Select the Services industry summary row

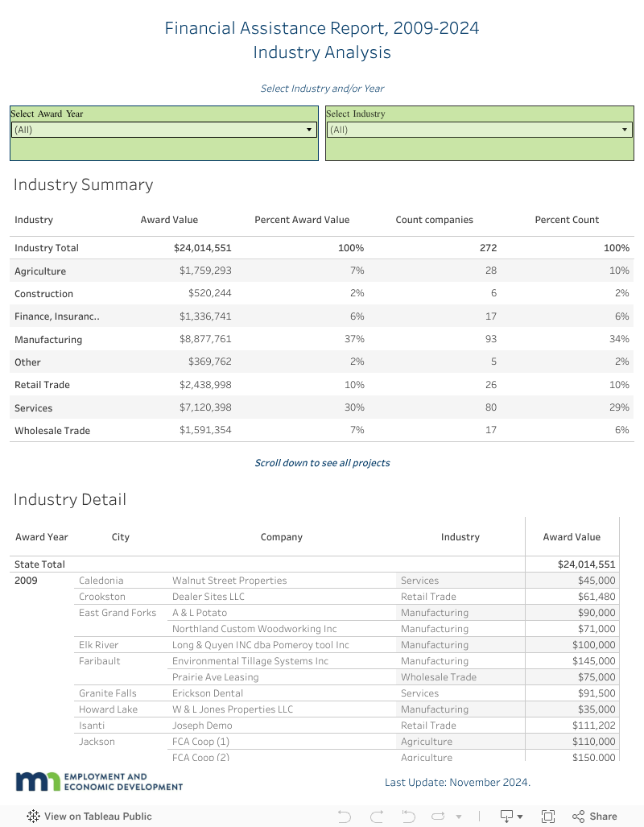tap(34, 408)
